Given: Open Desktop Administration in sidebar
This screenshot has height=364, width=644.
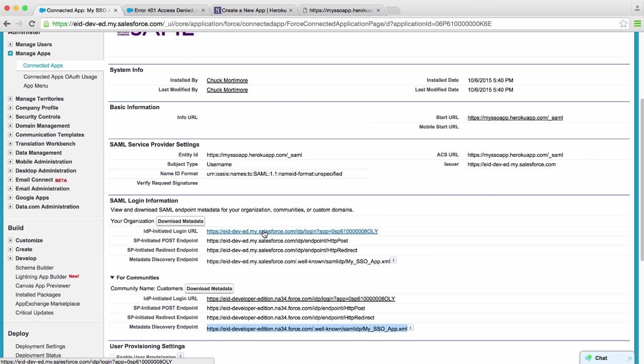Looking at the screenshot, I should coord(45,171).
